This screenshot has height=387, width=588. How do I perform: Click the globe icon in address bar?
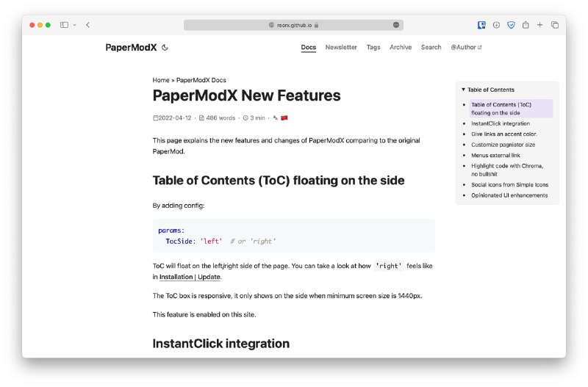(x=271, y=25)
